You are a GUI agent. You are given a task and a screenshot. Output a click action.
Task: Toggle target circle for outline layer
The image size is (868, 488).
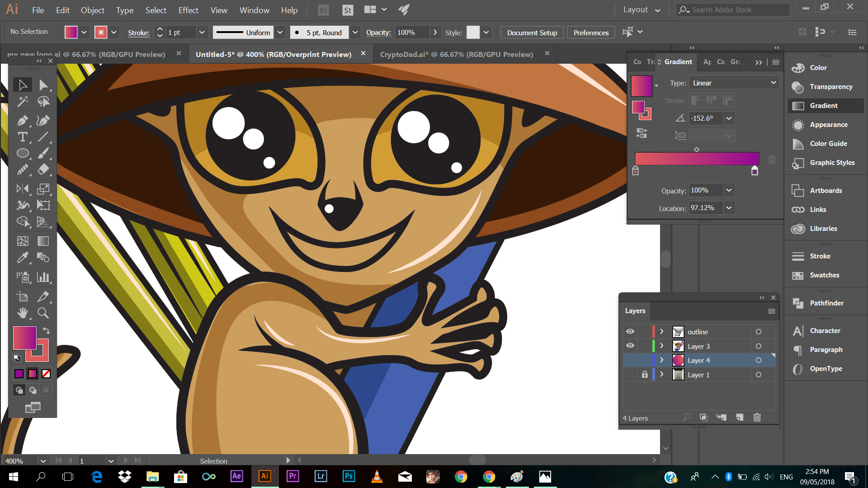click(759, 332)
